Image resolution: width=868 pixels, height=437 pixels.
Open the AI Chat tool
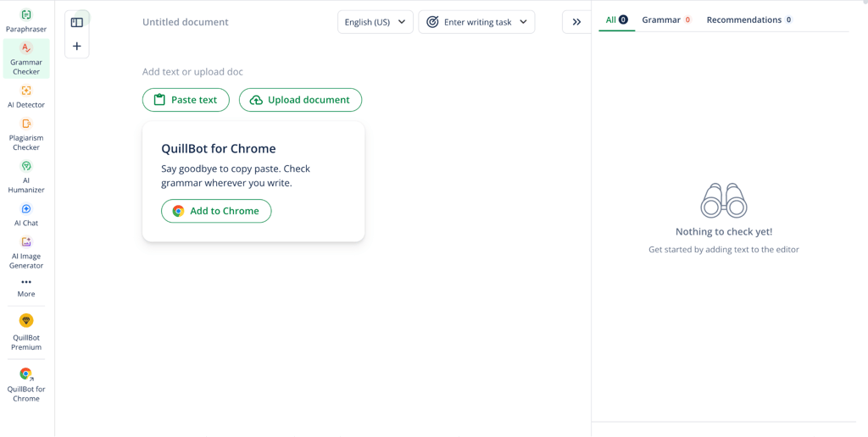pyautogui.click(x=26, y=214)
